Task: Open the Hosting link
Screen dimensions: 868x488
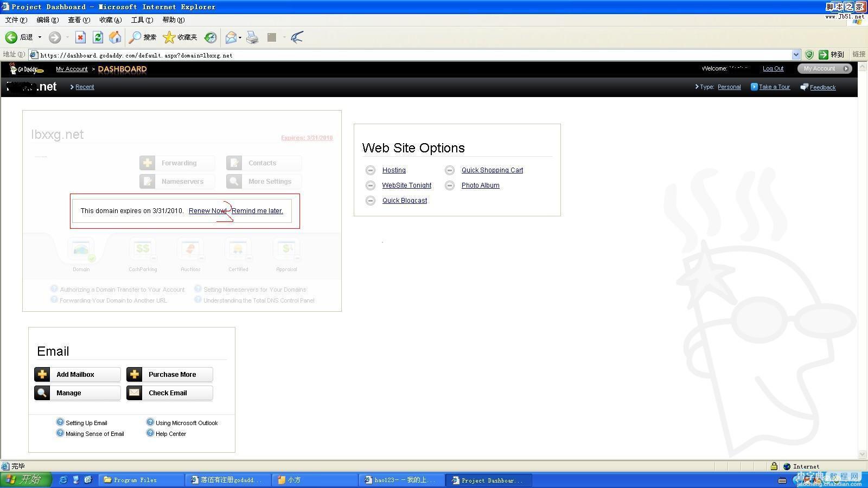Action: click(394, 170)
